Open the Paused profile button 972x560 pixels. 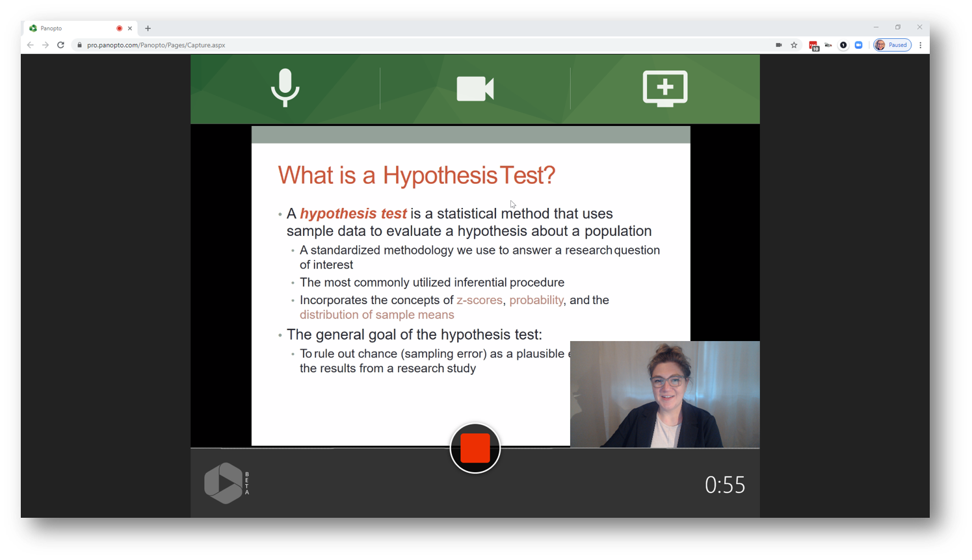[892, 45]
